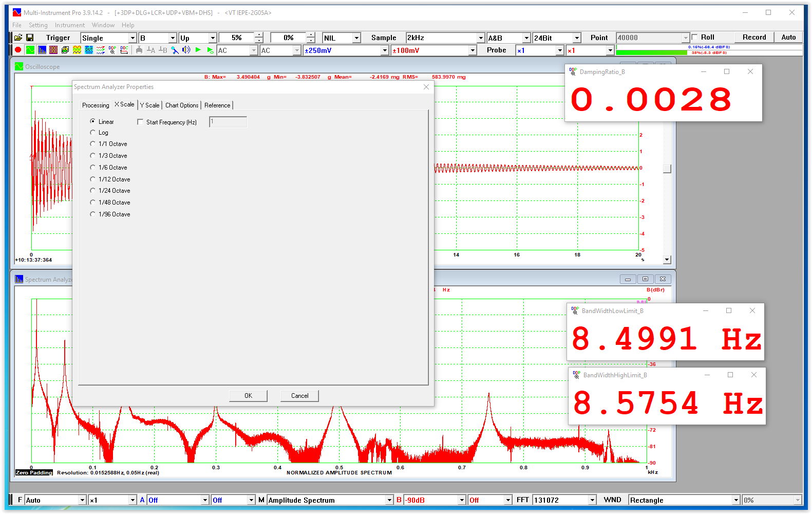Open the Rectangle window function dropdown
This screenshot has height=514, width=812.
[x=736, y=500]
